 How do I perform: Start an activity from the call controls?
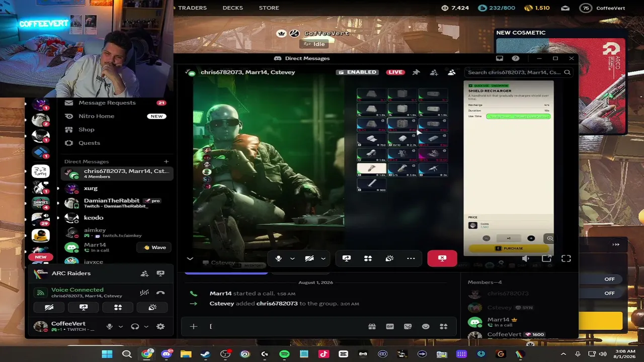tap(368, 258)
